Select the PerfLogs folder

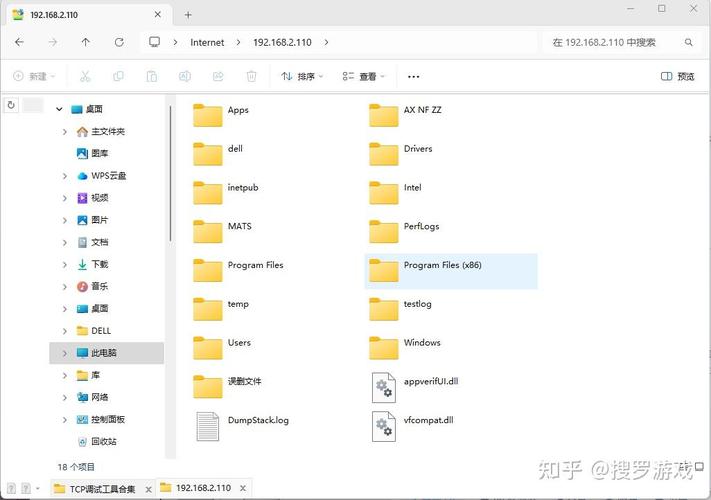tap(404, 231)
